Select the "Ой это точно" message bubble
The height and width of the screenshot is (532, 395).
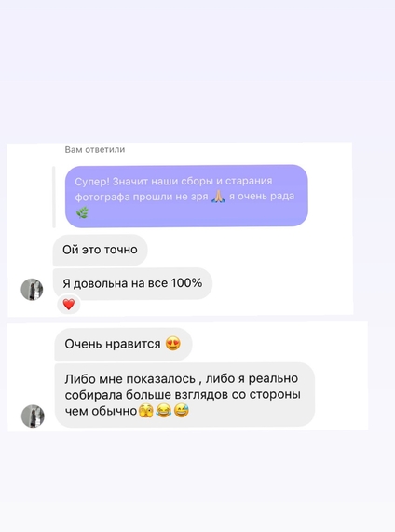click(100, 250)
